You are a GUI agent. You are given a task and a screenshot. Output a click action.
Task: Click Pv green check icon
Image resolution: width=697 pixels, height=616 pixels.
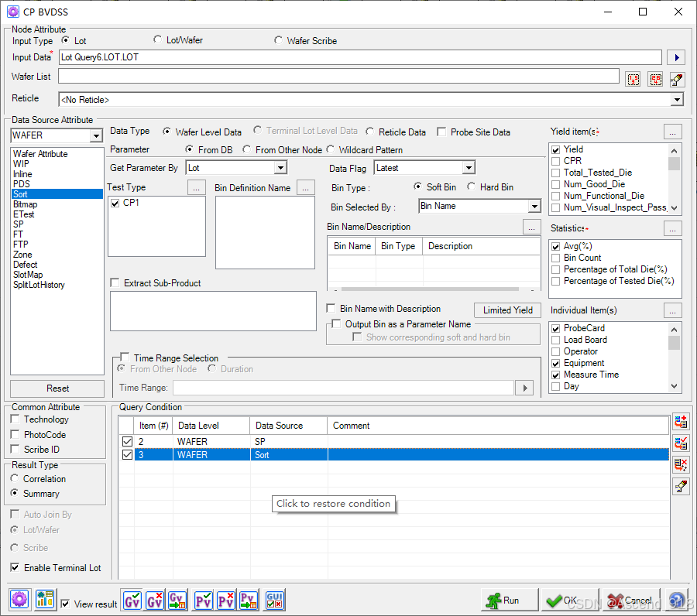coord(204,601)
